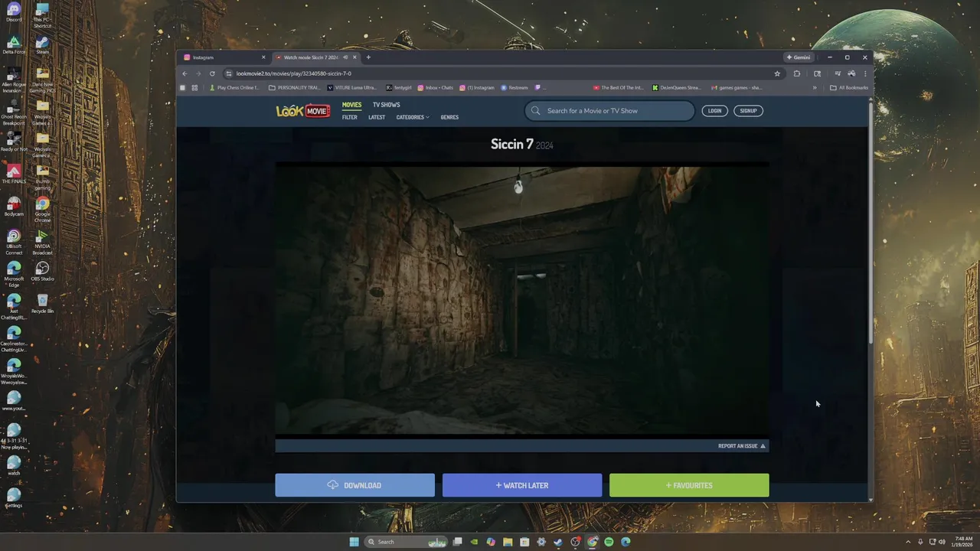Open File Explorer from the taskbar

point(508,542)
